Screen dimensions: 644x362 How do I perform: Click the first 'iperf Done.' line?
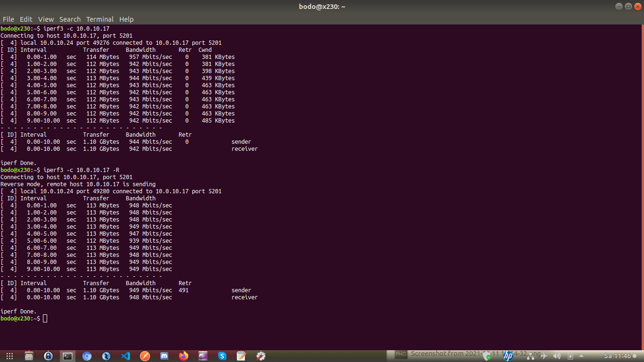pos(19,163)
